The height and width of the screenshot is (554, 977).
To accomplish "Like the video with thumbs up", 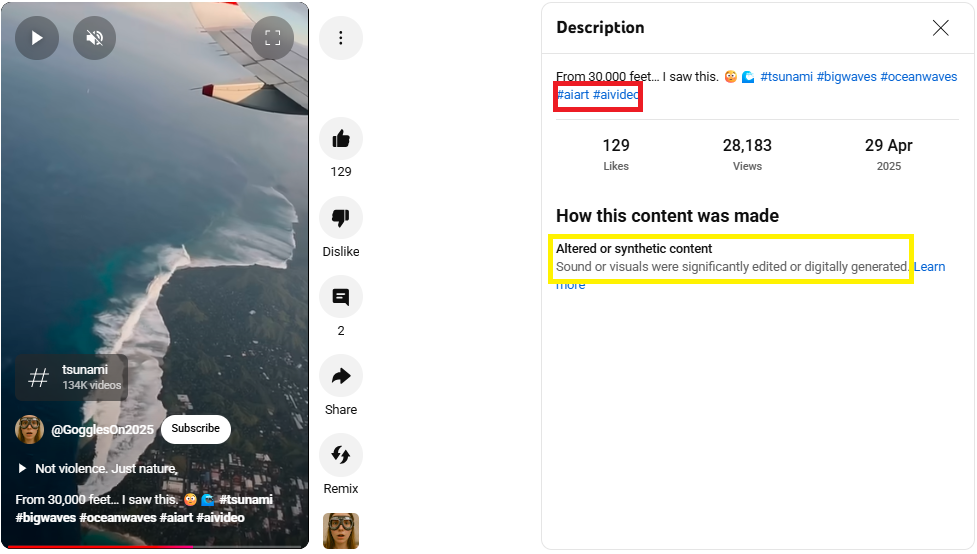I will pos(341,138).
